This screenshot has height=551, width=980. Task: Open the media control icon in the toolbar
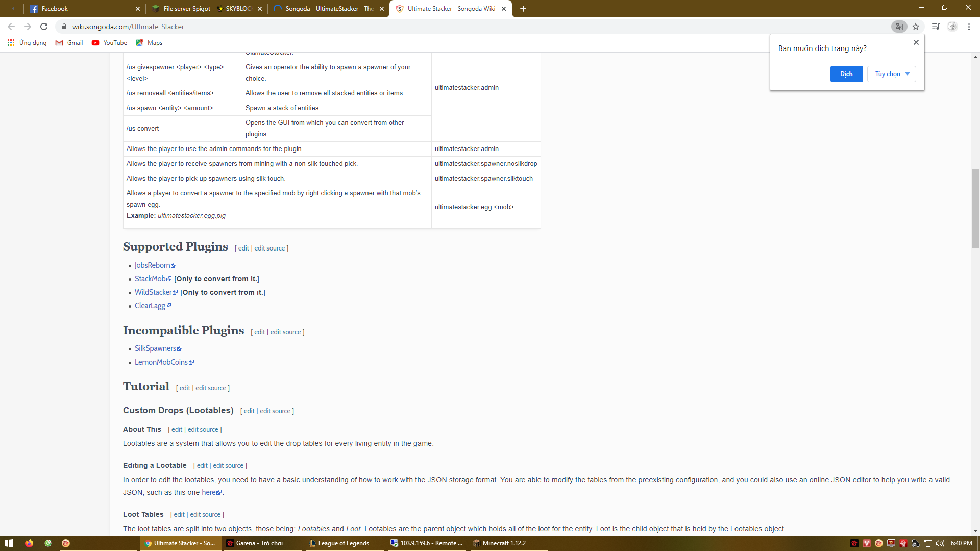[935, 27]
